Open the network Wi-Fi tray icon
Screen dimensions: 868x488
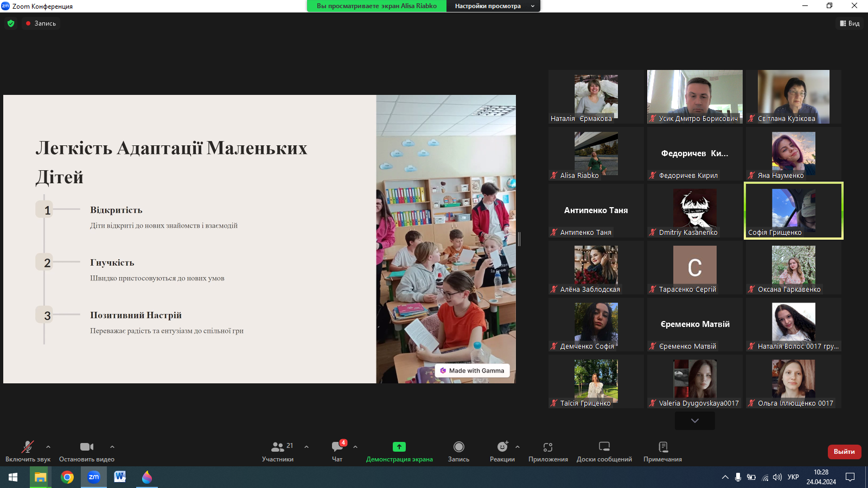point(765,477)
